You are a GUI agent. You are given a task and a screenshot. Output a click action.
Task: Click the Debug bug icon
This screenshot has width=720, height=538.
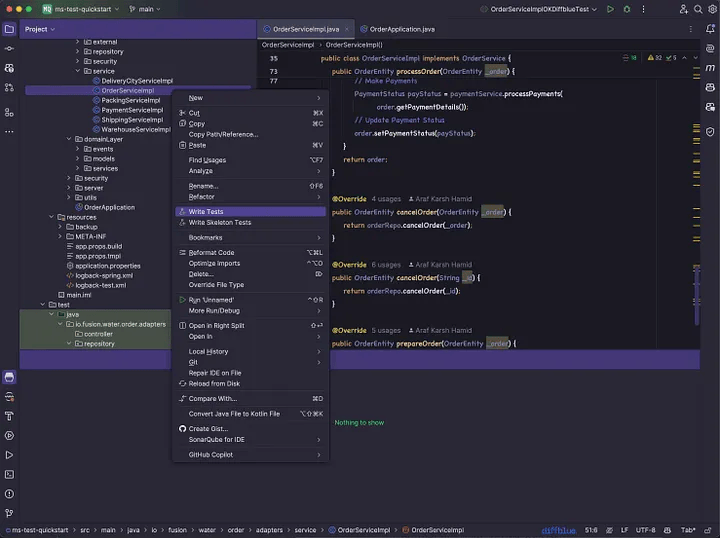(x=627, y=9)
